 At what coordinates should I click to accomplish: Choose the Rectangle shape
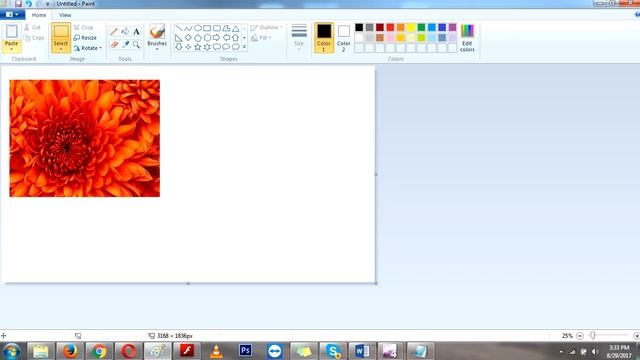pos(207,28)
